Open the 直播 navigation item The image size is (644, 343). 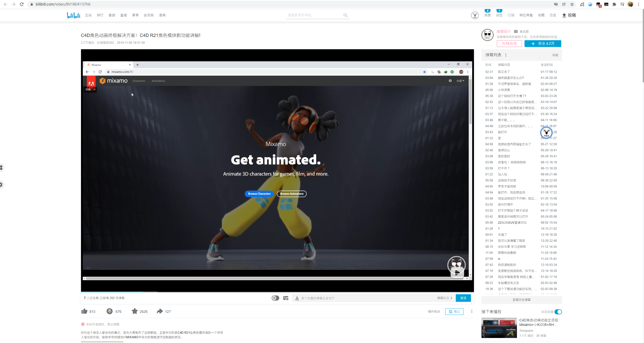[x=124, y=15]
